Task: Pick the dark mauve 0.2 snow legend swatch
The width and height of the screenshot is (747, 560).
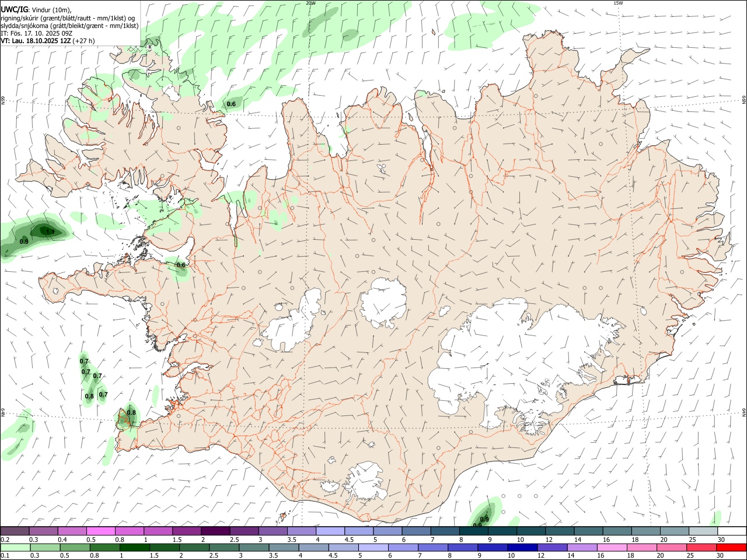Action: click(x=15, y=531)
